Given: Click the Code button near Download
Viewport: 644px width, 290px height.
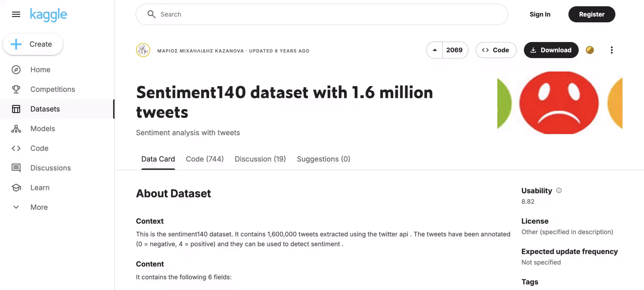Looking at the screenshot, I should coord(496,50).
